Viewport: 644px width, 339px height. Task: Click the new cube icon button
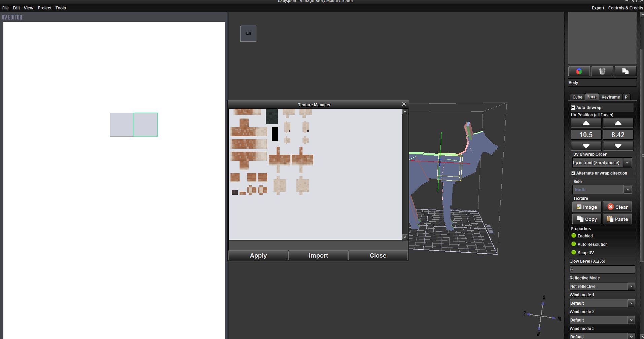coord(579,71)
